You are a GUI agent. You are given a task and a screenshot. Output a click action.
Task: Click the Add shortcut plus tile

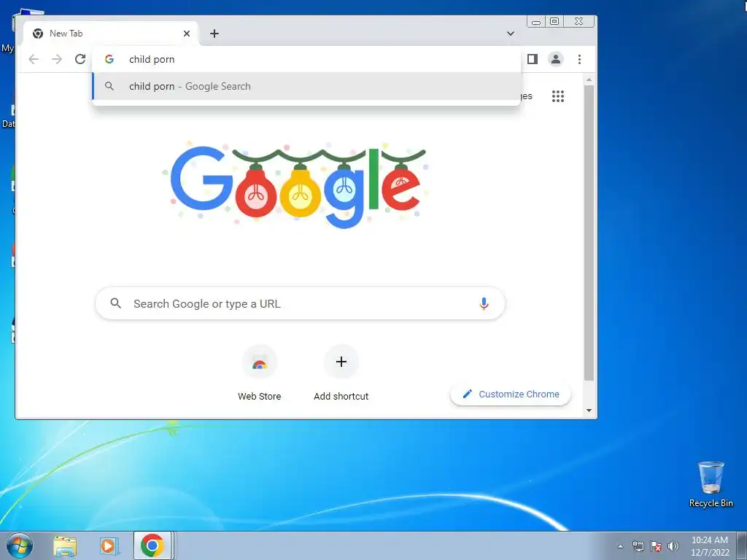tap(341, 374)
